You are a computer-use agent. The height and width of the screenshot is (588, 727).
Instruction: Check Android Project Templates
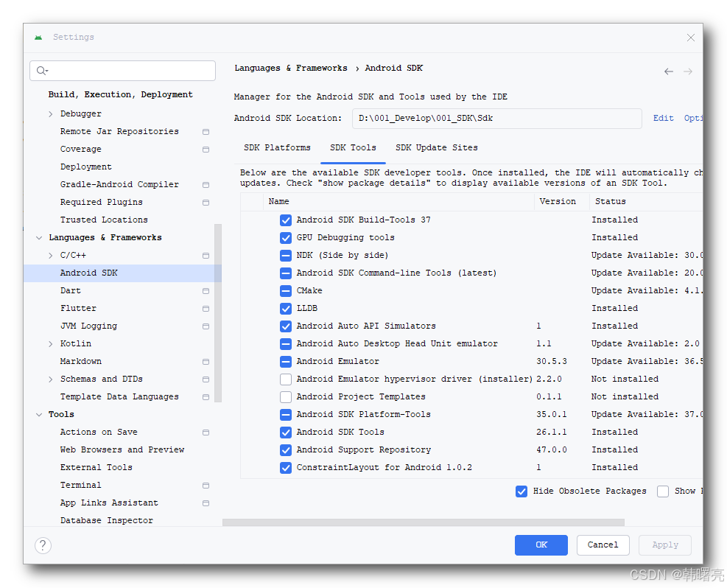[286, 396]
